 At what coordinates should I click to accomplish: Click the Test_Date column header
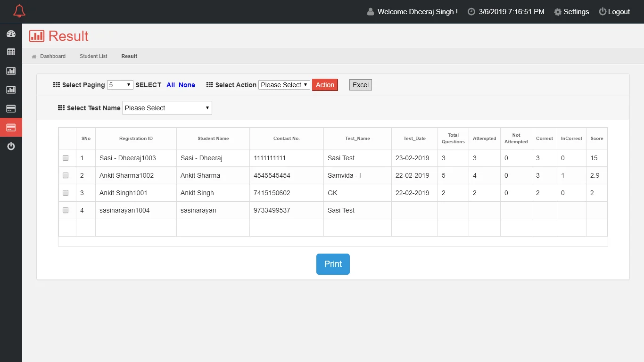coord(414,139)
